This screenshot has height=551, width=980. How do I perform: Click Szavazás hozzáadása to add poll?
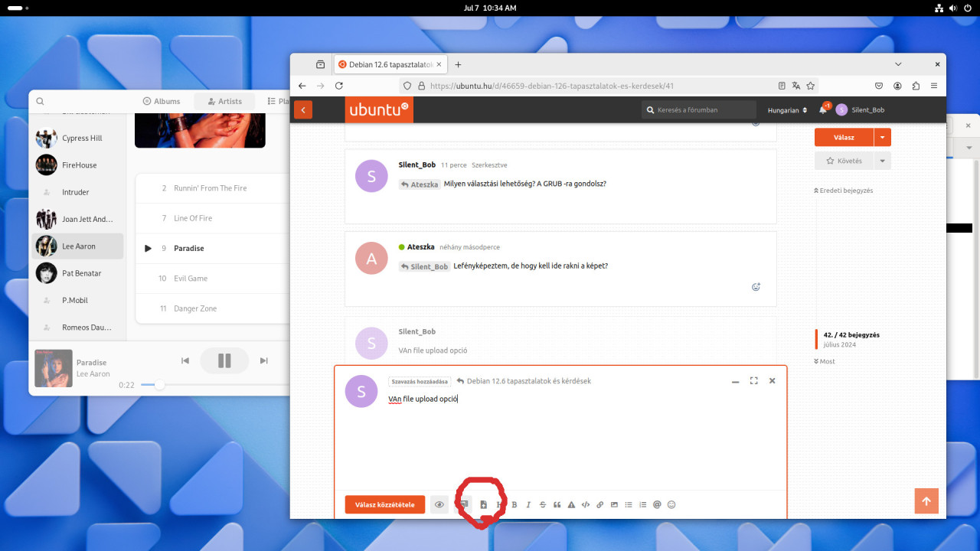pos(420,381)
